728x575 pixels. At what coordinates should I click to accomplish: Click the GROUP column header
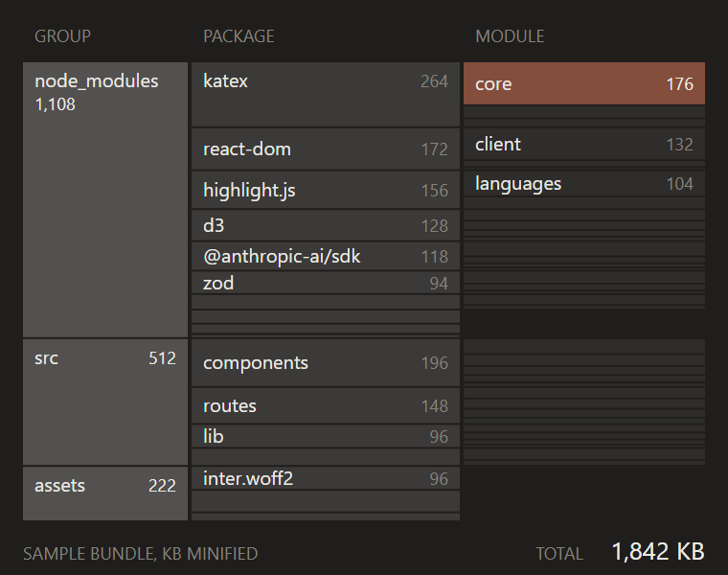pos(62,36)
